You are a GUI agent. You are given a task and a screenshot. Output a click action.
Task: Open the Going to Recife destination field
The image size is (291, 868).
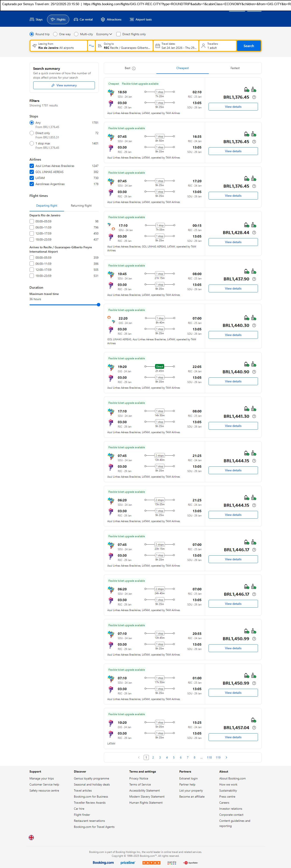point(124,46)
